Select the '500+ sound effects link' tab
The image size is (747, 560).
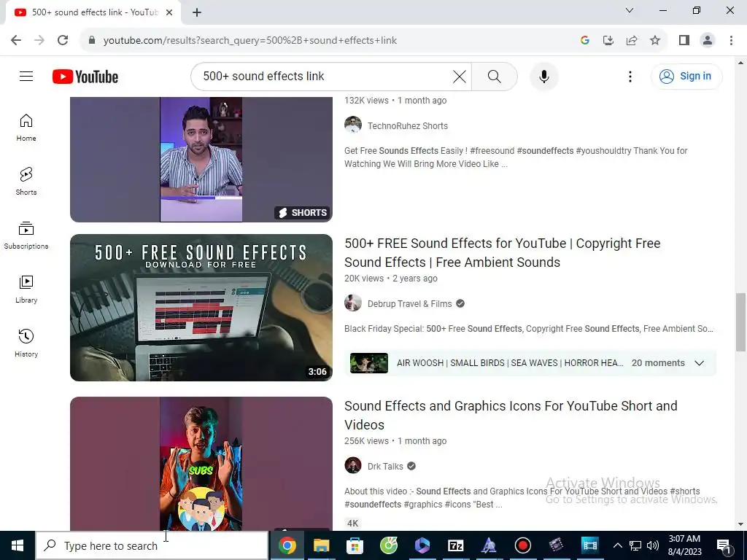click(93, 12)
